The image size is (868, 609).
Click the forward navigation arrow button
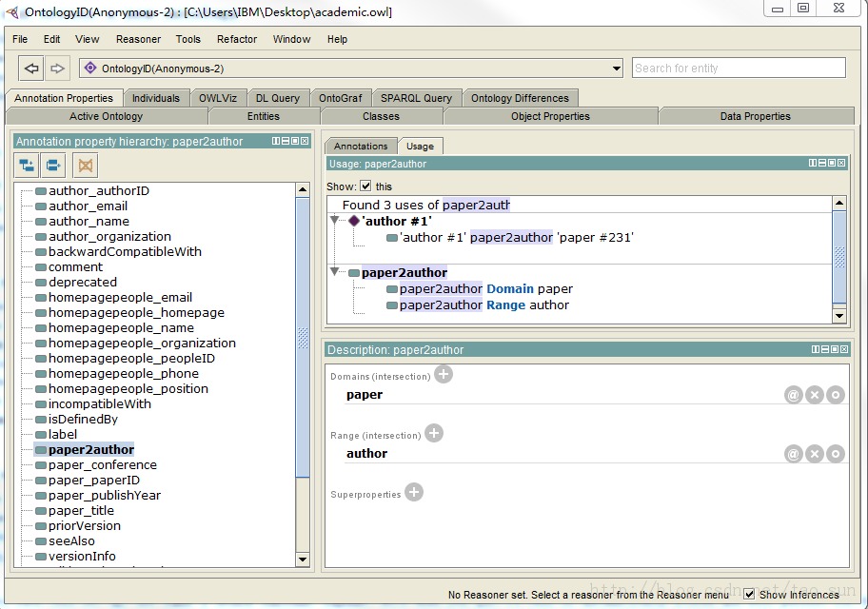pyautogui.click(x=57, y=69)
